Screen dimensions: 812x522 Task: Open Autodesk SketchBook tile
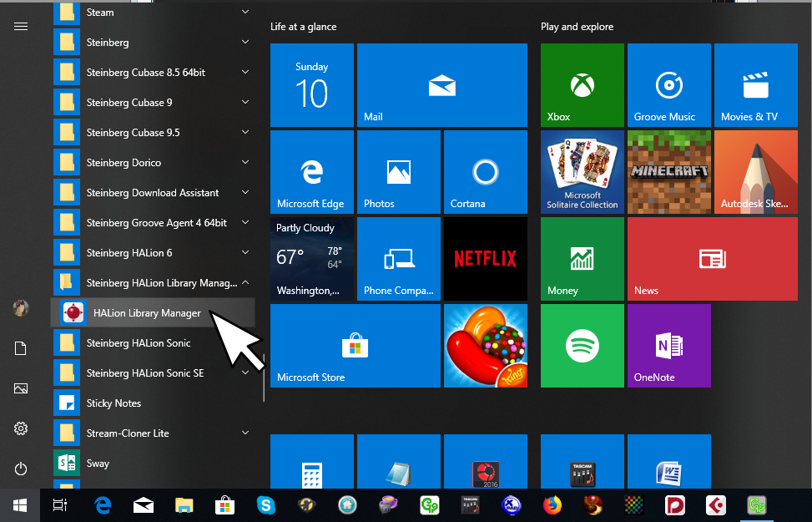pos(755,172)
